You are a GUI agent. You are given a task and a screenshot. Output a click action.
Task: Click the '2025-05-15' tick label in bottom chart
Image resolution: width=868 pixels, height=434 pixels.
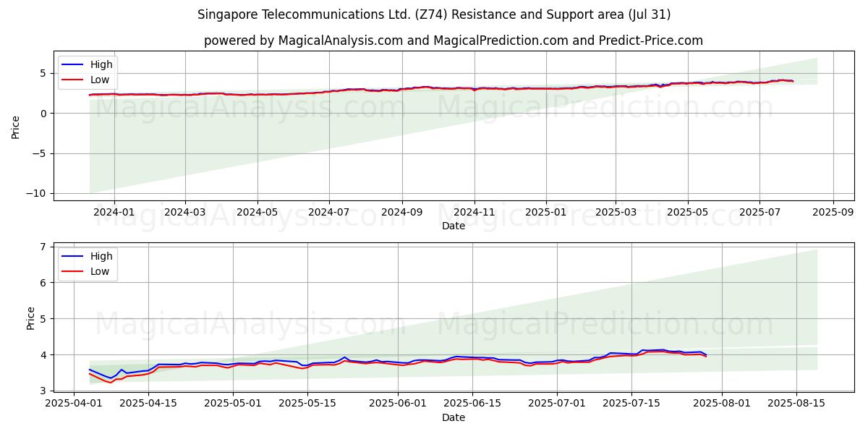(307, 404)
